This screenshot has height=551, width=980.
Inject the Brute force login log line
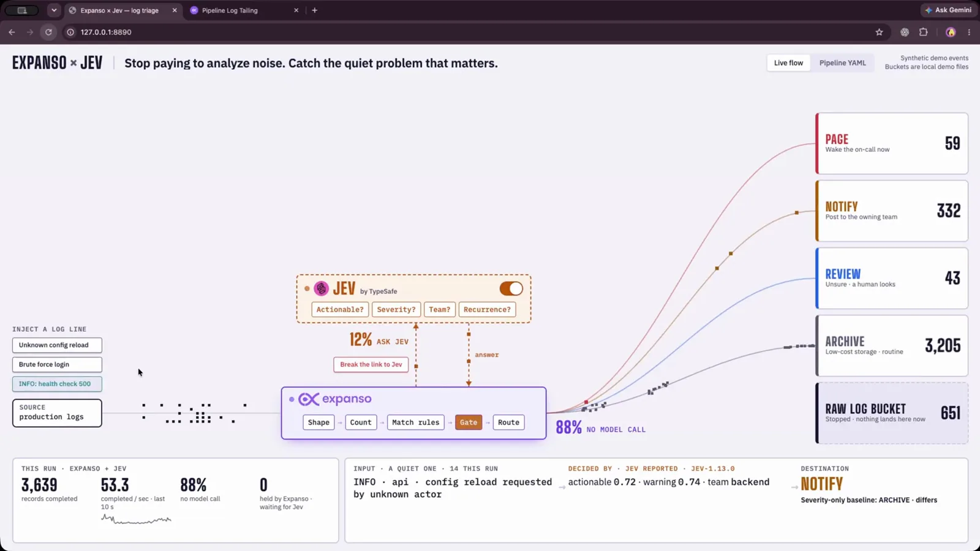pos(57,365)
